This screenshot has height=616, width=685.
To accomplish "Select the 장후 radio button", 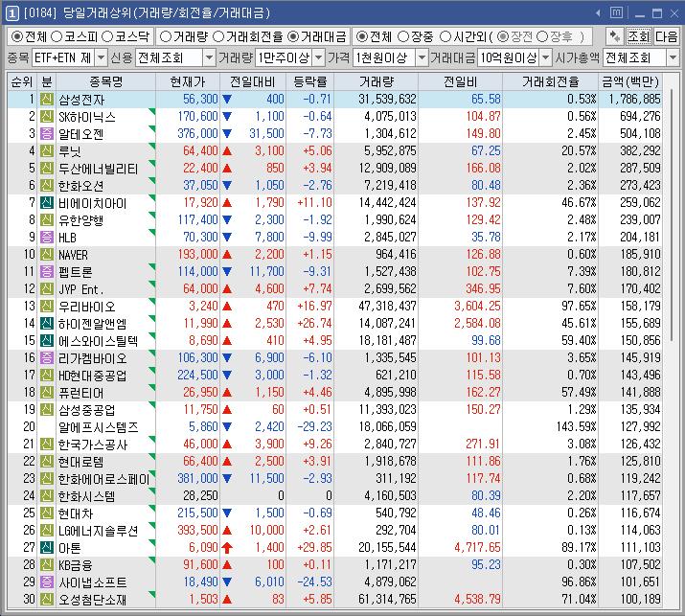I will click(541, 36).
